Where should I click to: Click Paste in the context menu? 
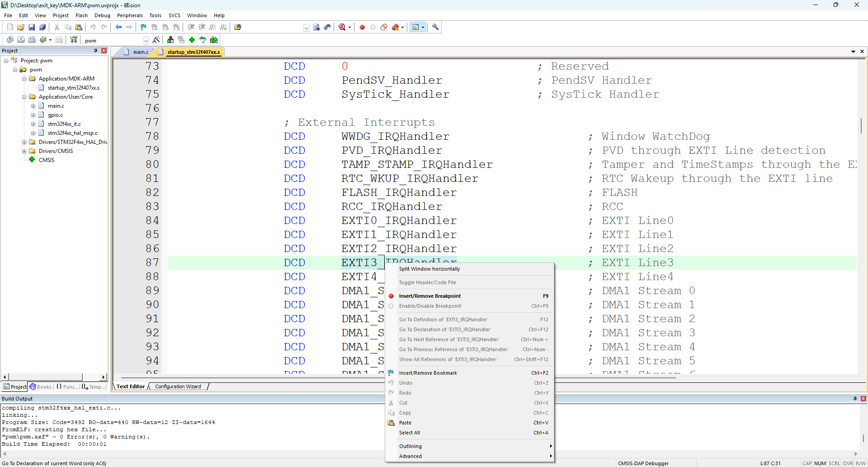(x=469, y=423)
